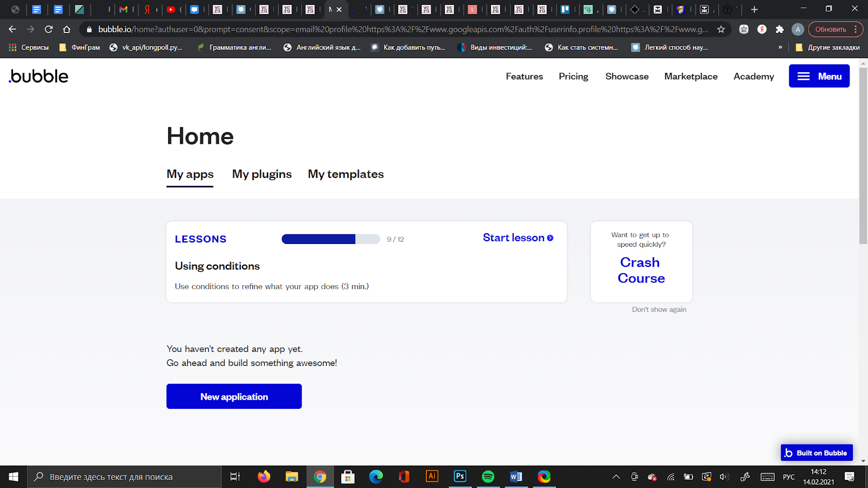Expand the hidden bookmarks overflow chevron
The width and height of the screenshot is (868, 488).
781,47
